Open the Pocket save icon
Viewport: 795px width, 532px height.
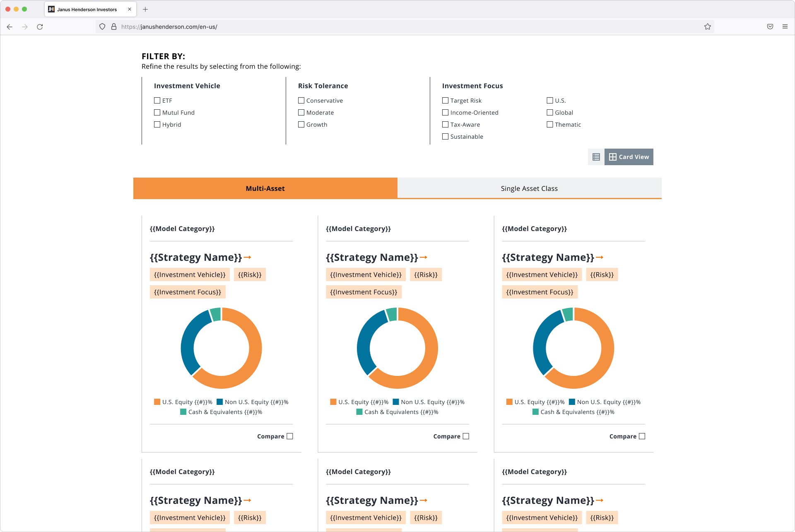pos(770,27)
